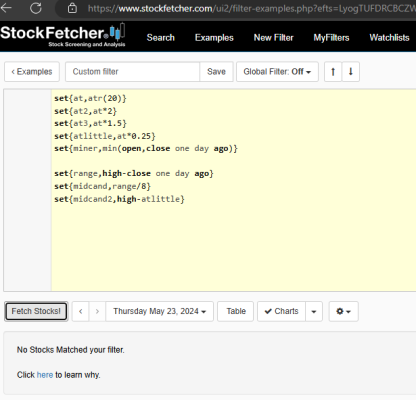Toggle the Charts view checkmark button
416x400 pixels.
[281, 311]
